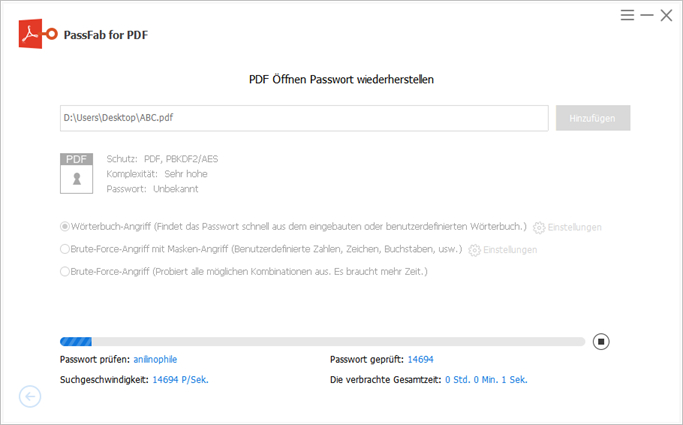
Task: Click the Hinzufügen button
Action: 593,117
